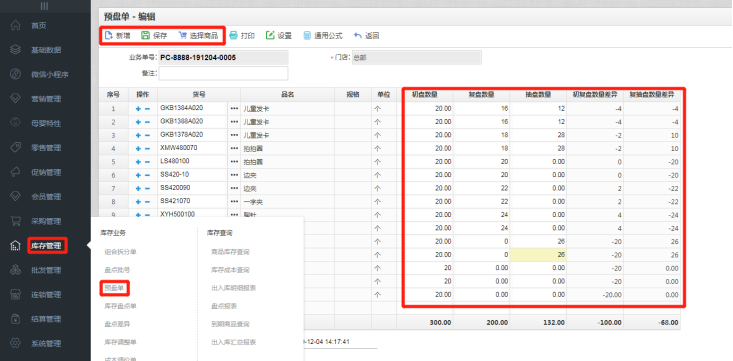
Task: Open 商品库存查询 report
Action: point(230,252)
